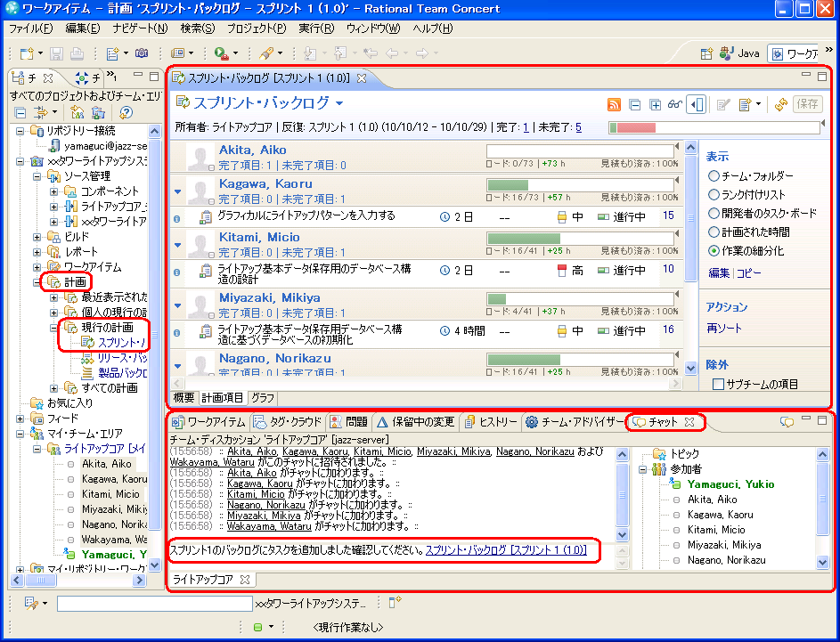Switch to the タグ・クラウド tab
840x642 pixels.
289,422
